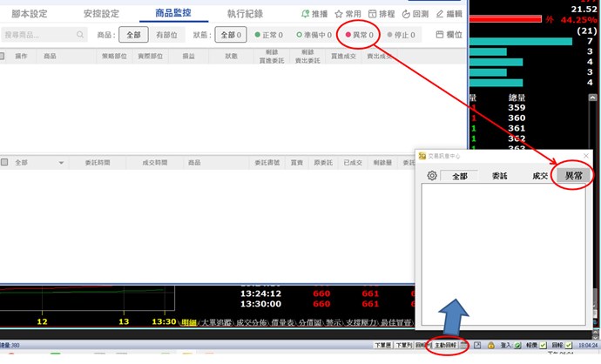The width and height of the screenshot is (601, 364).
Task: Tick the checkbox beside the 全部 dropdown
Action: (4, 162)
